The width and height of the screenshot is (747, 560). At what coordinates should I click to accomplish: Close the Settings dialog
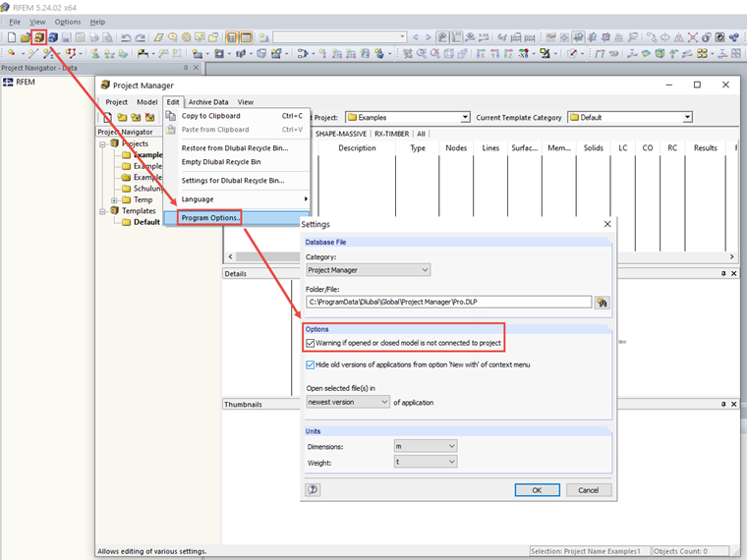pos(607,224)
